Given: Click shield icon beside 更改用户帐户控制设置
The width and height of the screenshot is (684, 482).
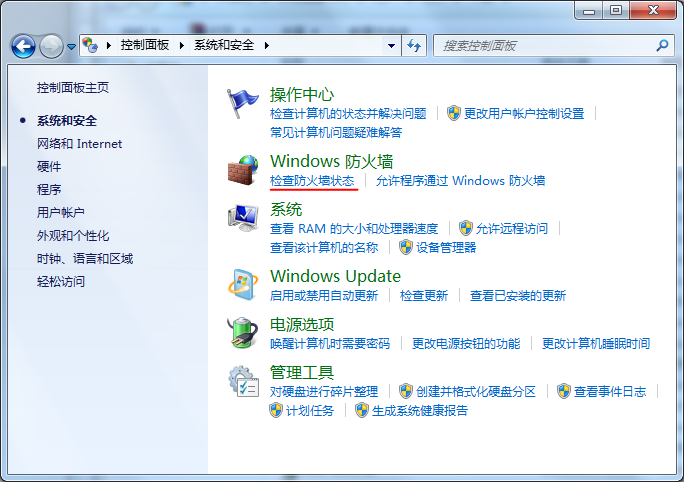Looking at the screenshot, I should (454, 113).
